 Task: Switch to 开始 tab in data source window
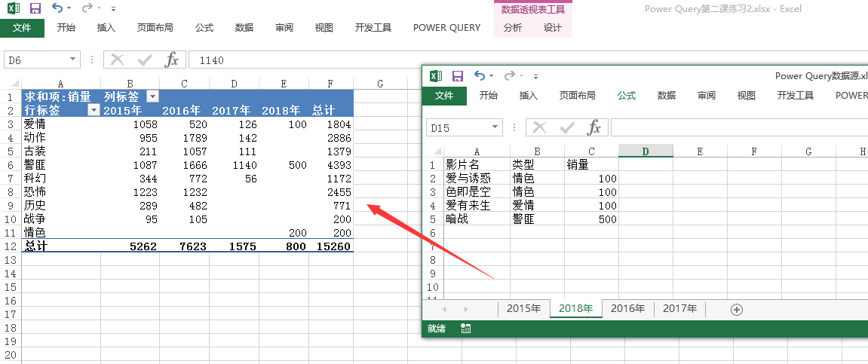pyautogui.click(x=488, y=96)
